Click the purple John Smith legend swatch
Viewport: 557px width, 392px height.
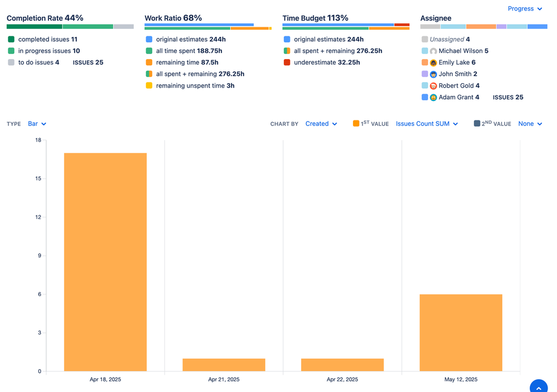click(x=424, y=74)
